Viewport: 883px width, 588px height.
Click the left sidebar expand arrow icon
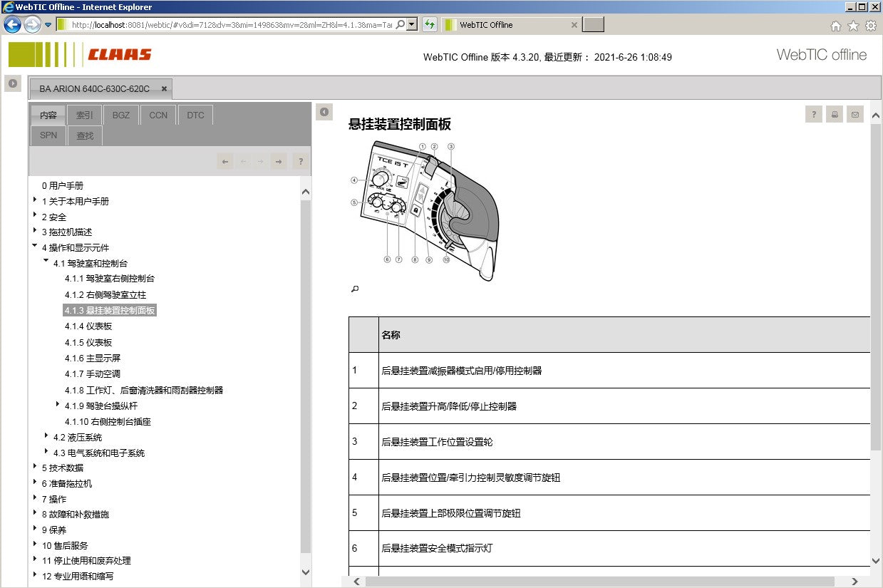click(x=13, y=83)
